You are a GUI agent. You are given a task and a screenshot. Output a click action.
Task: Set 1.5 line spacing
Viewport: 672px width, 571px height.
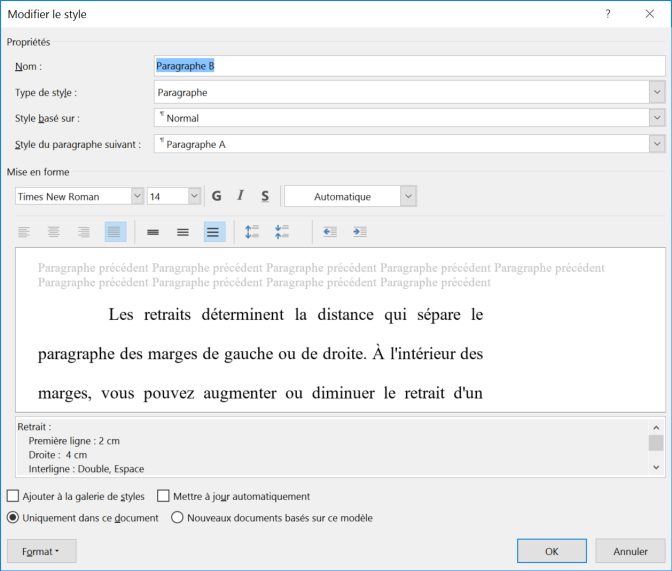183,232
